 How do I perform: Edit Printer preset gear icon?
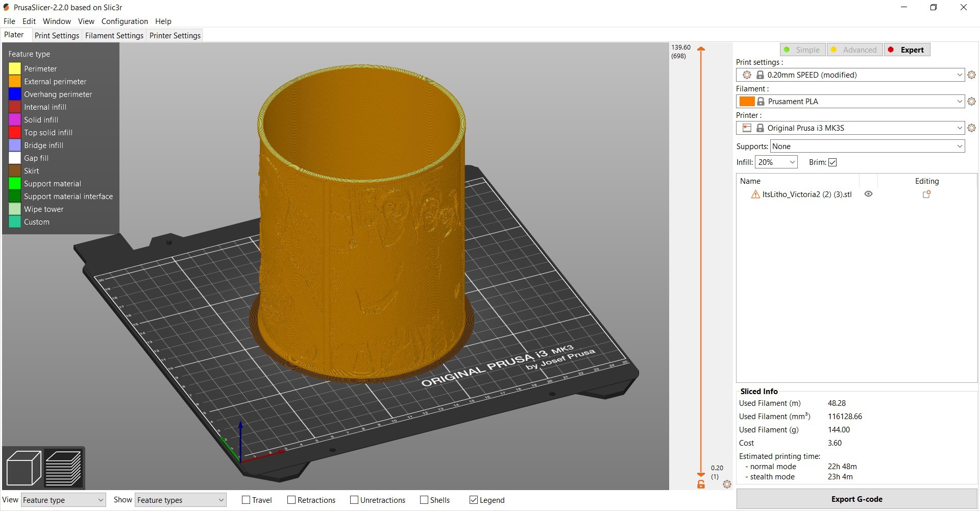coord(972,128)
